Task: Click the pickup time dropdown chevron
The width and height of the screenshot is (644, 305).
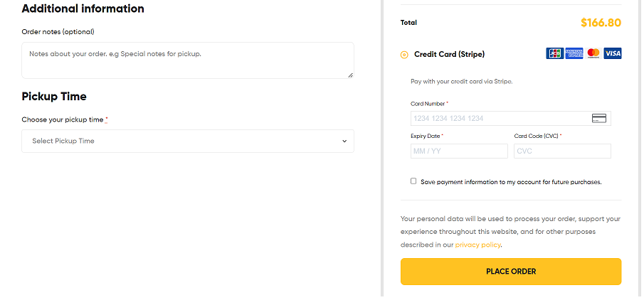Action: [x=344, y=141]
